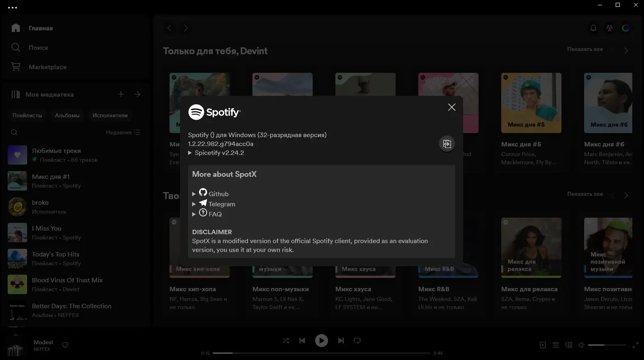Image resolution: width=644 pixels, height=360 pixels.
Task: Skip to next track
Action: point(341,341)
